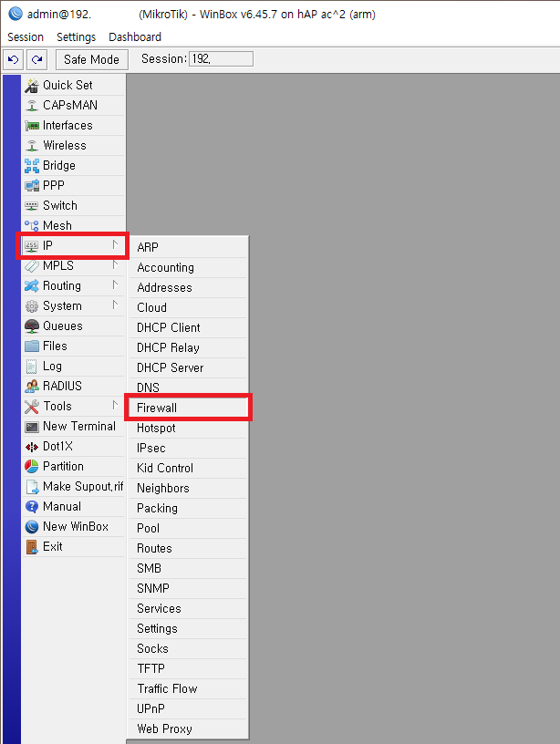This screenshot has width=560, height=744.
Task: Expand the Tools submenu arrow
Action: [x=115, y=405]
